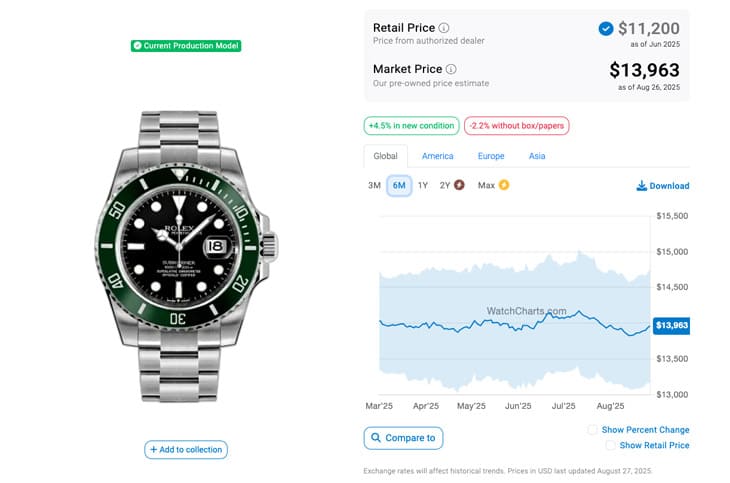
Task: Enable Show Retail Price checkbox
Action: click(610, 445)
